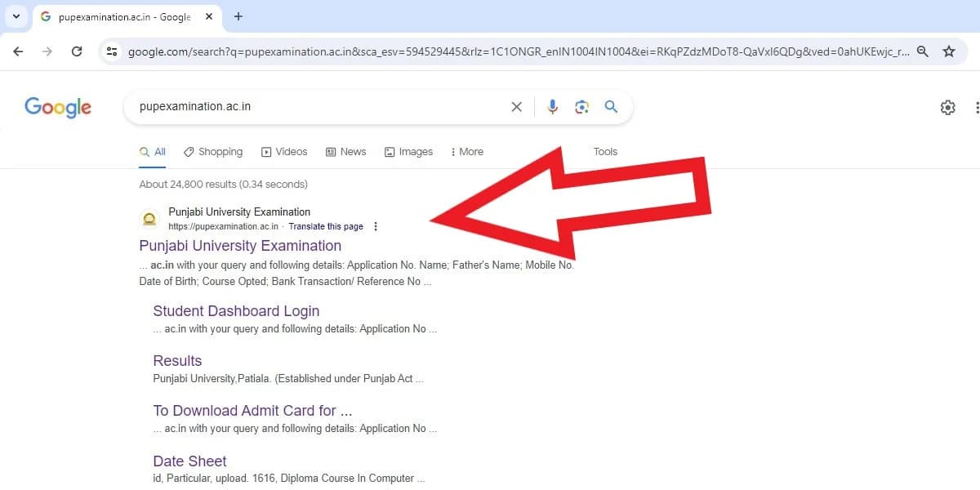Open the search Tools options
Viewport: 980px width, 490px height.
[x=605, y=152]
